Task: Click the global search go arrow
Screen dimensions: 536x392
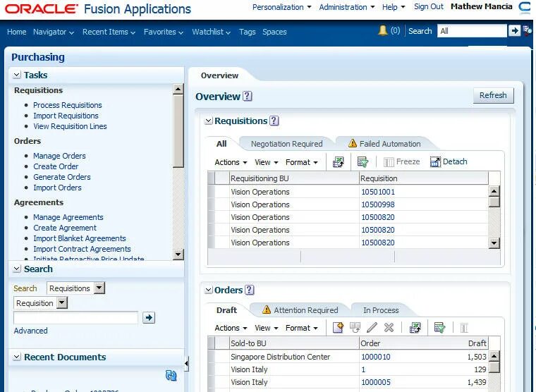Action: click(x=514, y=31)
